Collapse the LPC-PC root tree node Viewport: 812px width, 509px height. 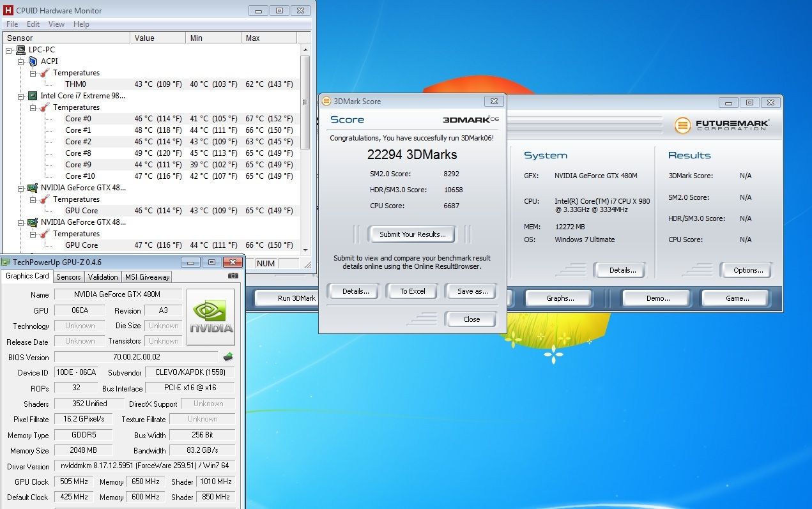9,50
